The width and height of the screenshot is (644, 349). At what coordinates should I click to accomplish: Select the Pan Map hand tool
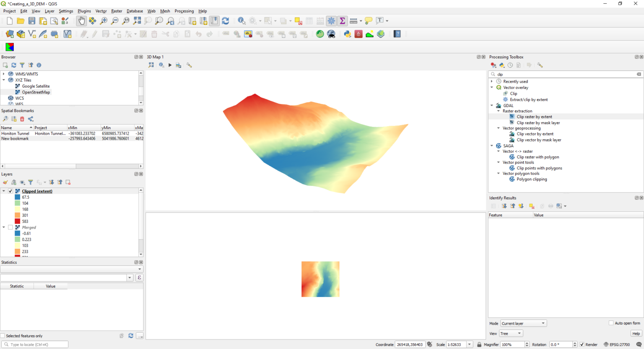pos(81,21)
